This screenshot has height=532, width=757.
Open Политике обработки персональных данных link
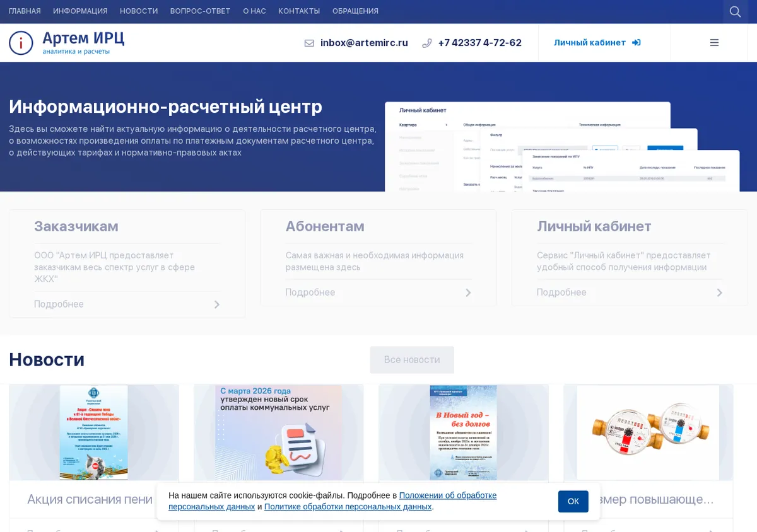(x=348, y=507)
